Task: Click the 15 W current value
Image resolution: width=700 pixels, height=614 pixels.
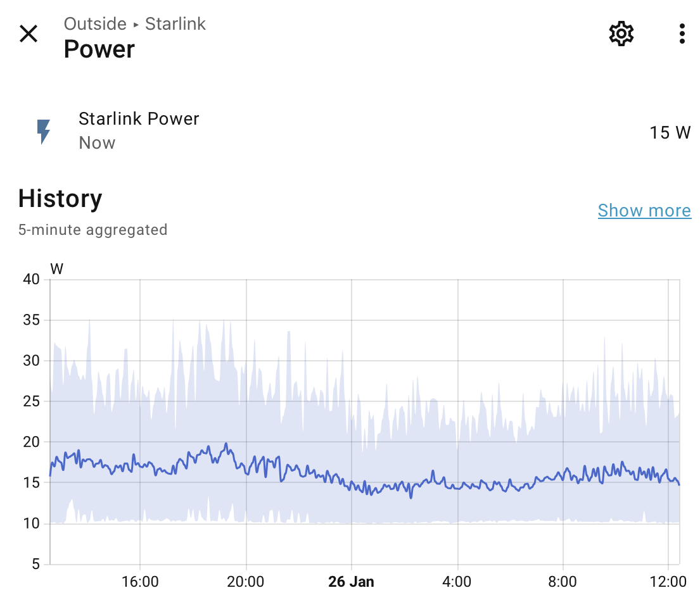Action: 670,132
